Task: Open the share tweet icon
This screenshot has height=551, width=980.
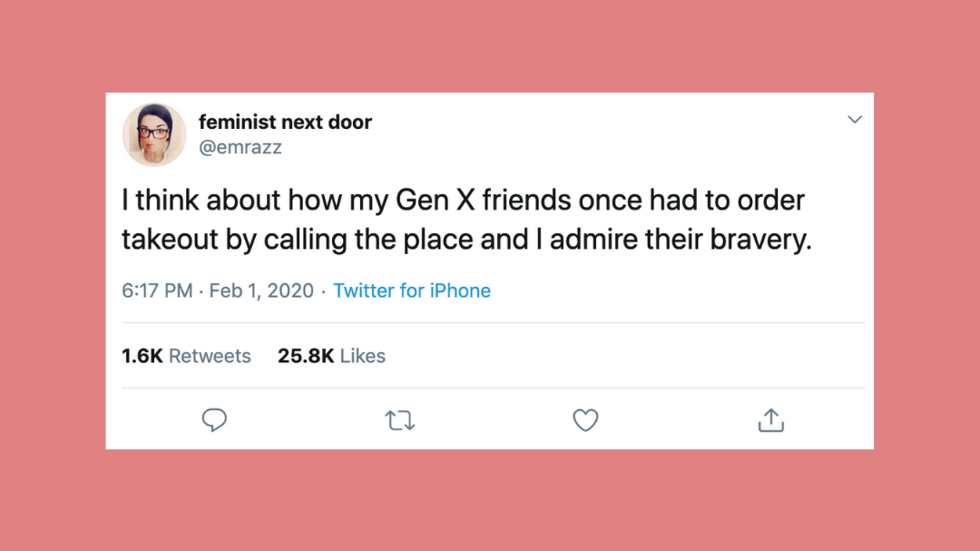Action: [x=771, y=420]
